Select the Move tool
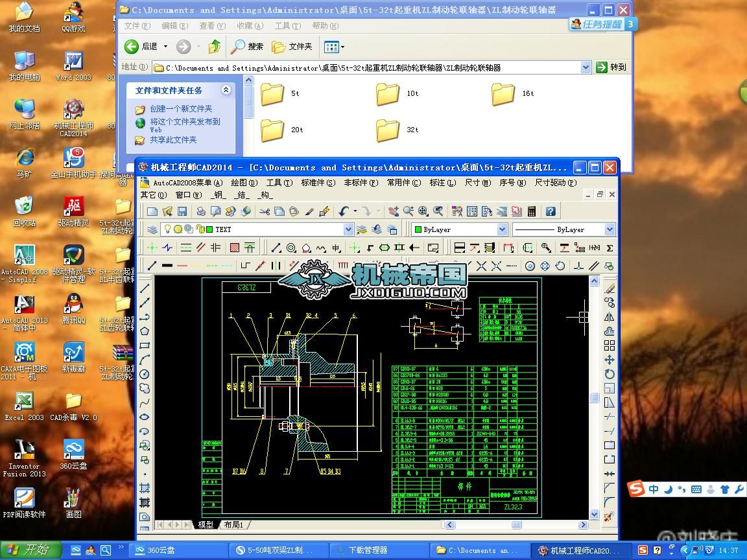The width and height of the screenshot is (747, 560). (x=610, y=360)
